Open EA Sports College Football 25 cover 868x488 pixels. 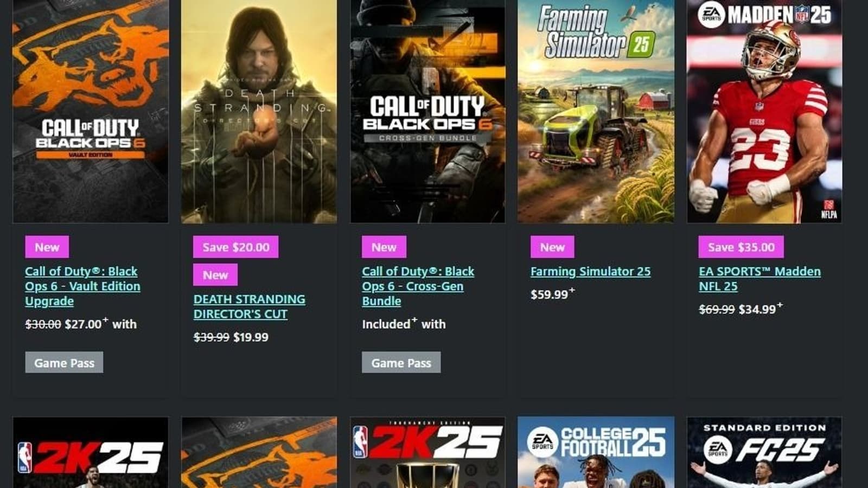click(596, 453)
